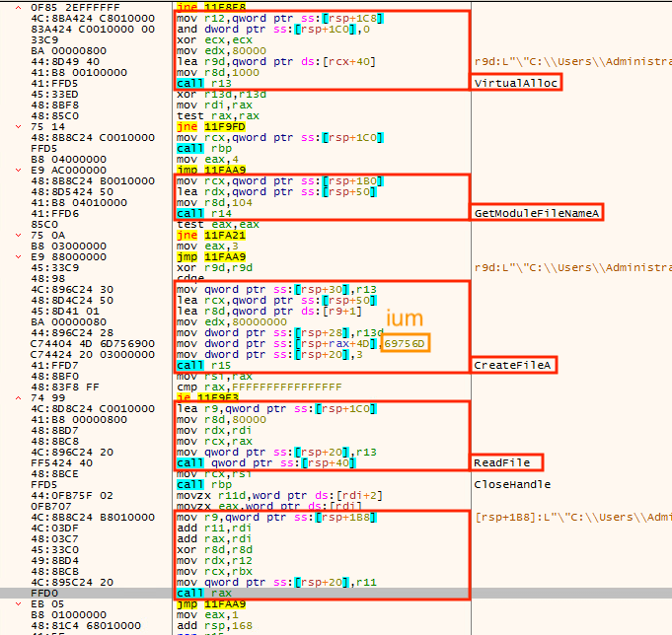Image resolution: width=672 pixels, height=635 pixels.
Task: Click the 'jne 11FA21' jump instruction
Action: (211, 235)
